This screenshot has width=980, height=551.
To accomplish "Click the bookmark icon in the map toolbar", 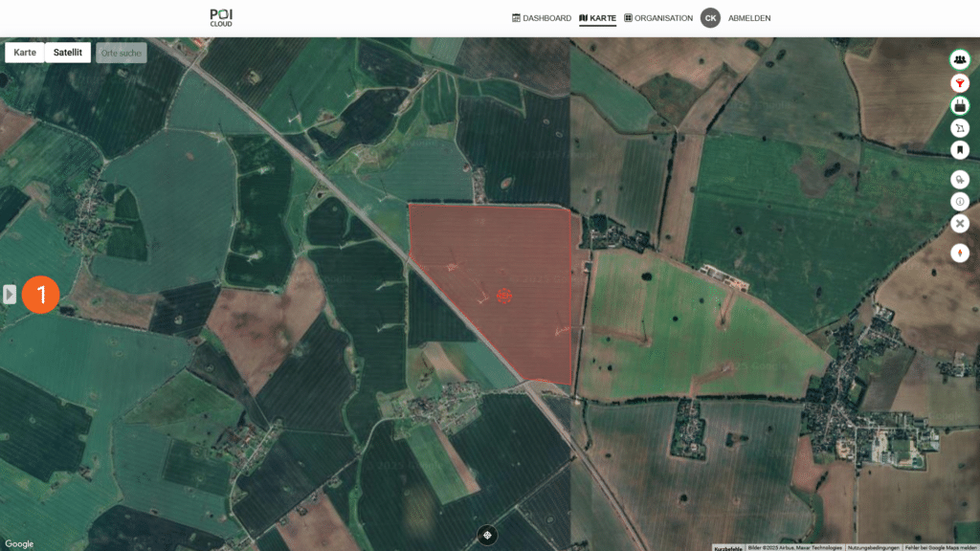I will coord(960,150).
